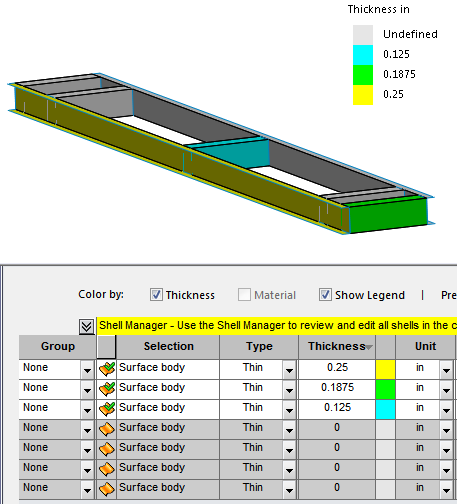Select the Surface body cell in the 0.1875 row

tap(168, 390)
